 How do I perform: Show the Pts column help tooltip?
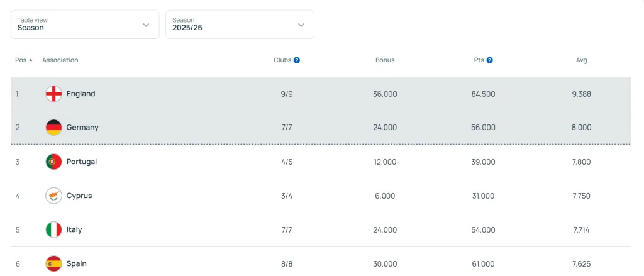(x=489, y=60)
